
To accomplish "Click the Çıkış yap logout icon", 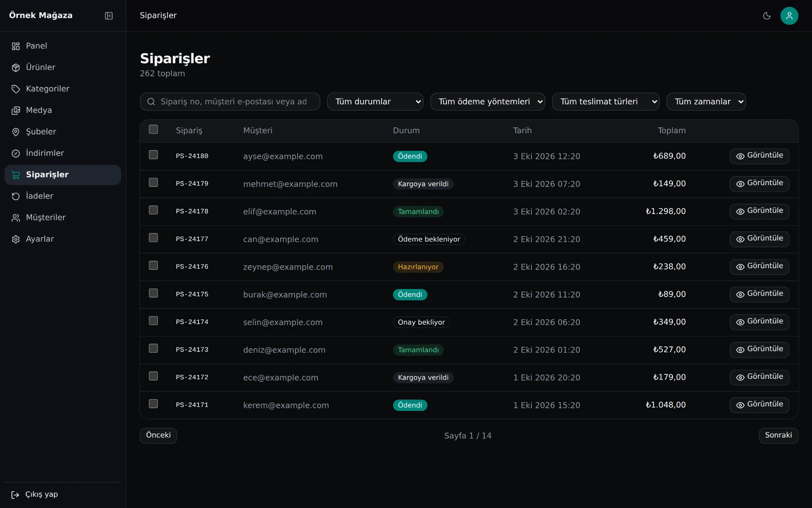I will tap(15, 495).
